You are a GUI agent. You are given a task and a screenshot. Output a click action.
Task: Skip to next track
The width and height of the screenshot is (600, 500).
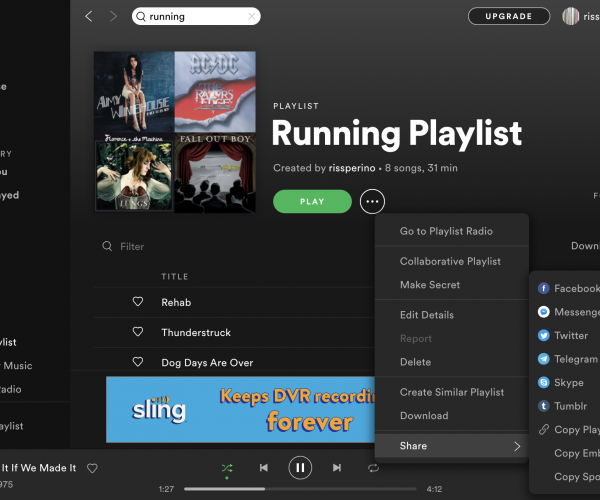tap(337, 467)
